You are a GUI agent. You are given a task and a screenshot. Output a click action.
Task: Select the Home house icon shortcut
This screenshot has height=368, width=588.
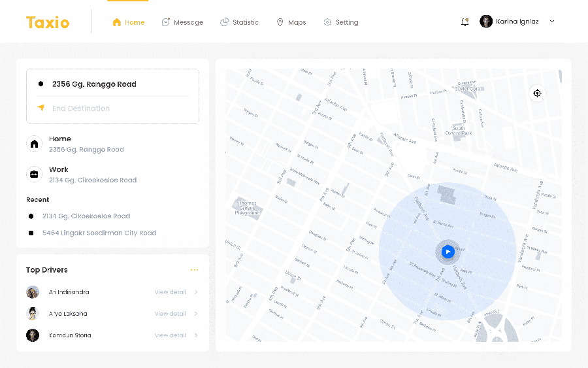tap(34, 144)
